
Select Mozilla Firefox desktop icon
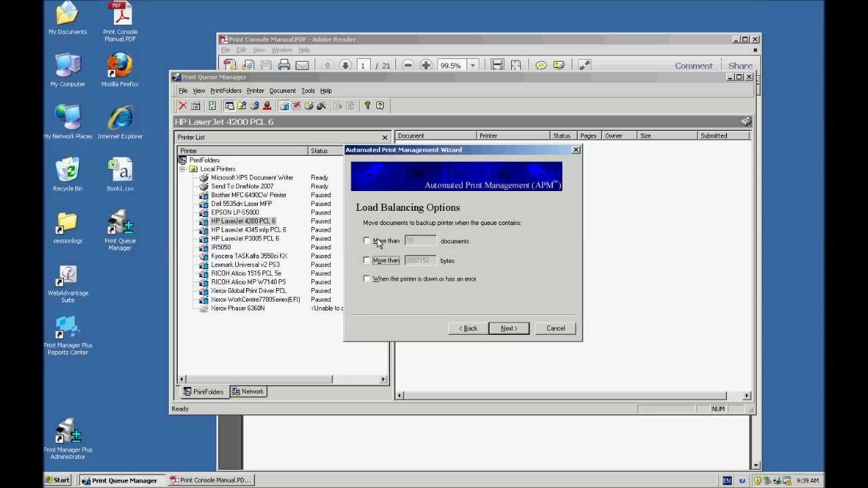click(x=120, y=70)
